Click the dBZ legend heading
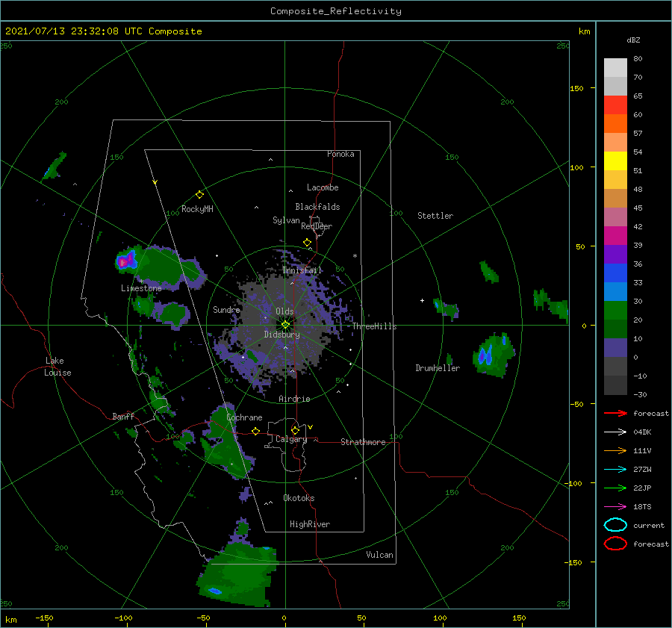 (x=633, y=40)
